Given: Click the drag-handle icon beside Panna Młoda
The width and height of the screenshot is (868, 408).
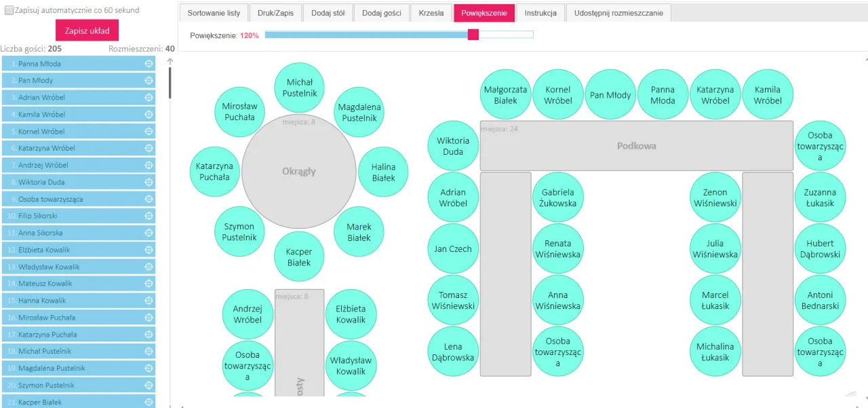Looking at the screenshot, I should click(x=149, y=64).
